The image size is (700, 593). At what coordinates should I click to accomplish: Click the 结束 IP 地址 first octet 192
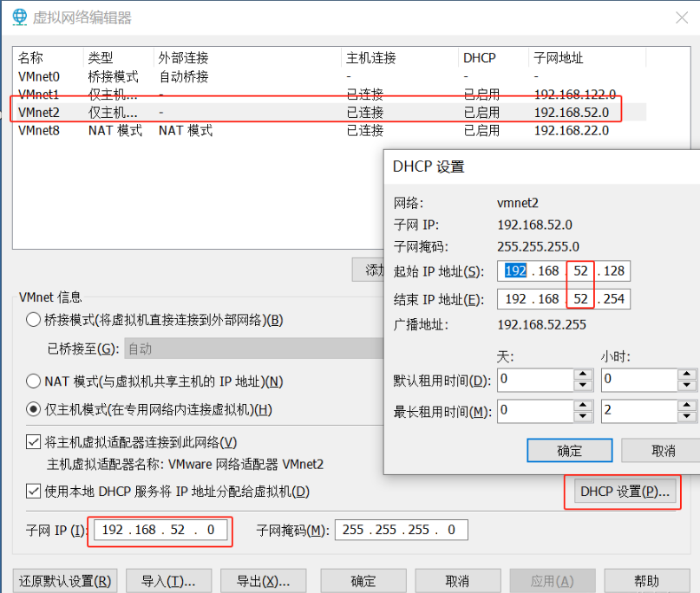coord(515,298)
